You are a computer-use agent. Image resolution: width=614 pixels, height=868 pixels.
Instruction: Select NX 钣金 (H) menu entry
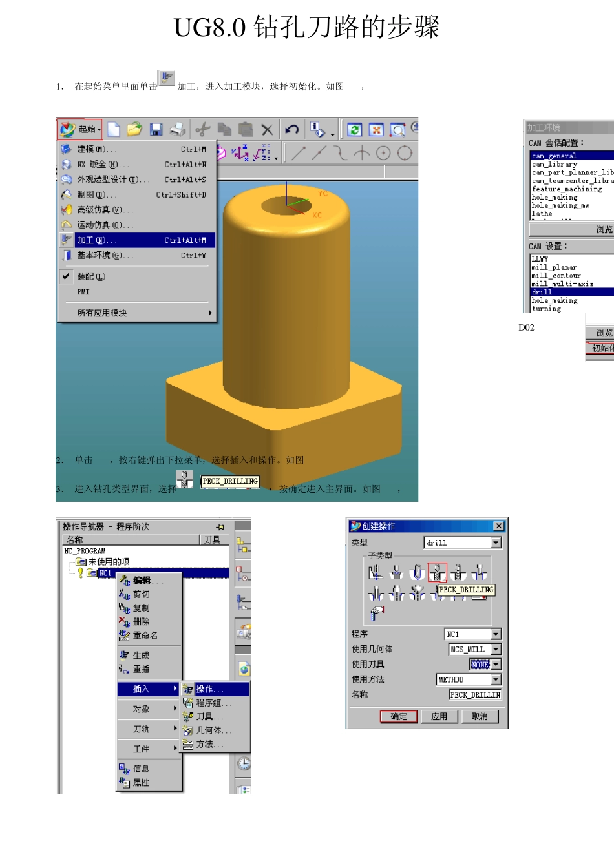tap(136, 165)
